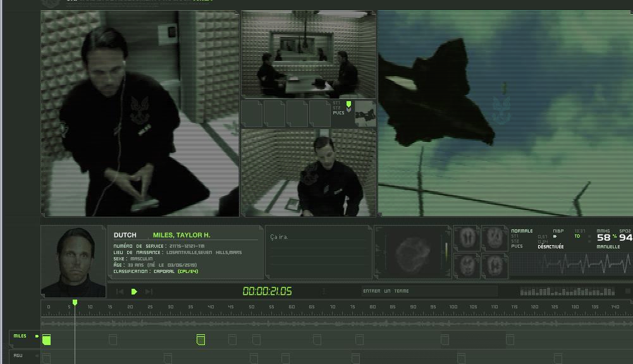Select the AGU track label

pyautogui.click(x=18, y=356)
